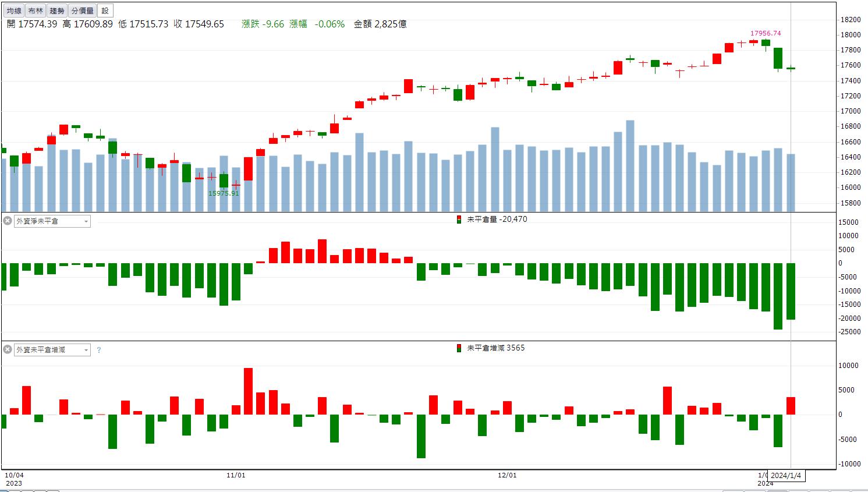
Task: Click the 15000 axis label
Action: [x=849, y=222]
